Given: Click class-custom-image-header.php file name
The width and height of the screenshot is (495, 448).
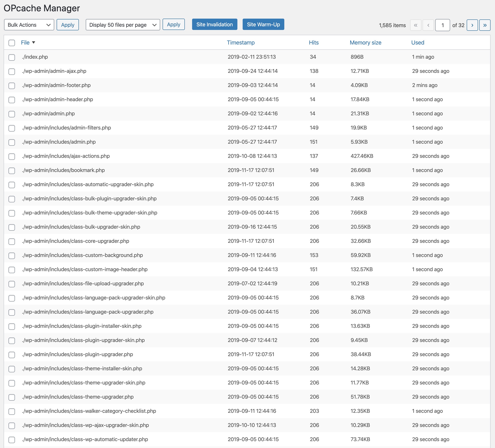Looking at the screenshot, I should tap(85, 269).
